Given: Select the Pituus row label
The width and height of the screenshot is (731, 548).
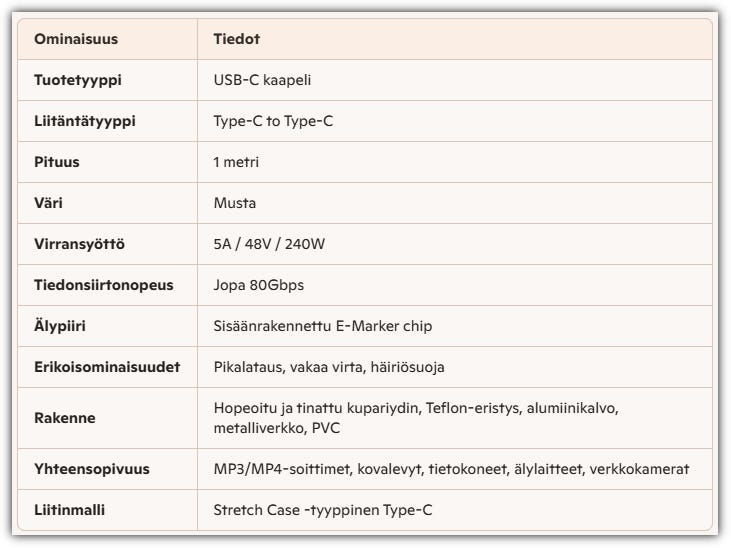Looking at the screenshot, I should click(x=57, y=162).
